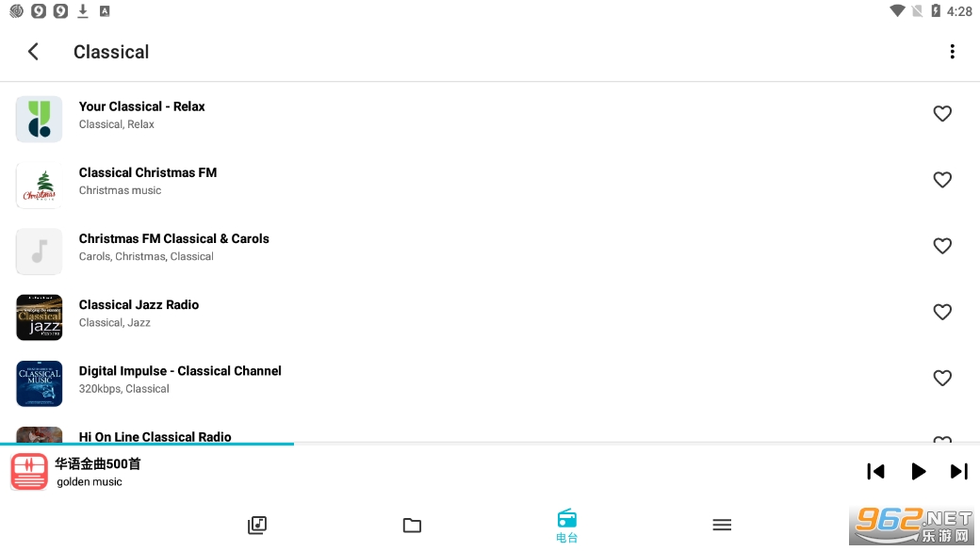Switch to the folders tab

pos(412,526)
